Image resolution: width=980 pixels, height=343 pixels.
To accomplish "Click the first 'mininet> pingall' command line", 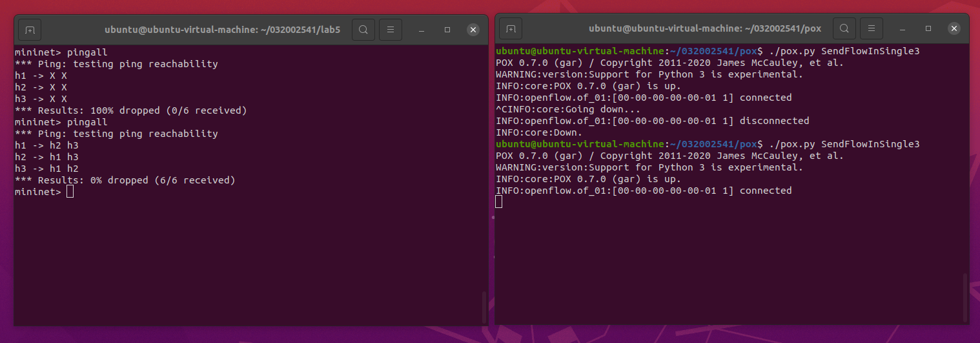I will [x=61, y=52].
